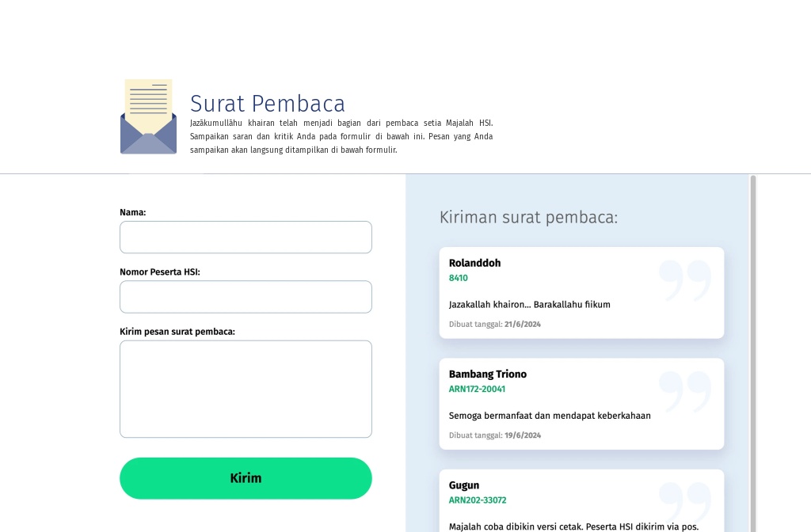Image resolution: width=811 pixels, height=532 pixels.
Task: Click the quote decoration on the topmost testimonial card
Action: click(684, 280)
